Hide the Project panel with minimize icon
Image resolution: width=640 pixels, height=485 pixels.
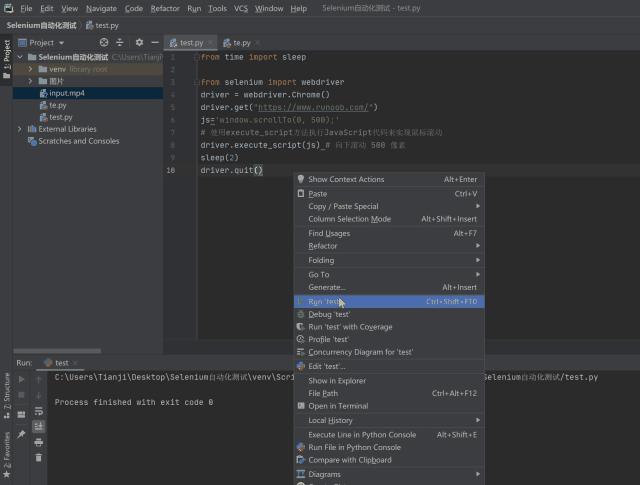[x=154, y=43]
